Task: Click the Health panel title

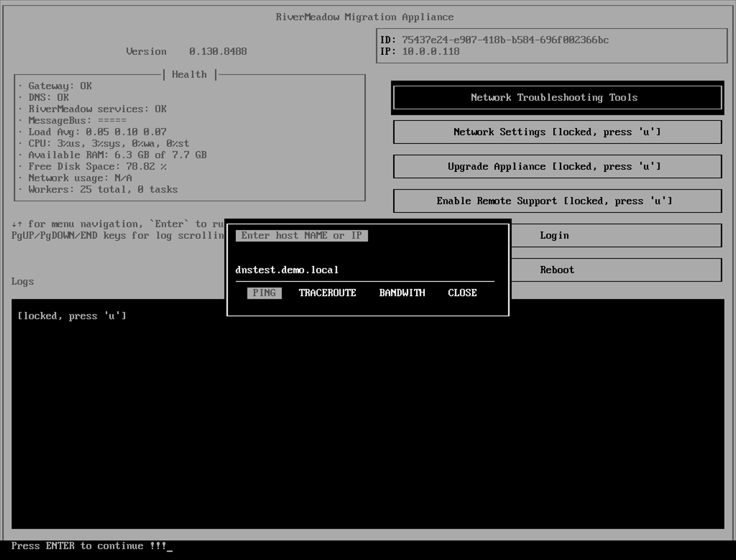Action: 189,74
